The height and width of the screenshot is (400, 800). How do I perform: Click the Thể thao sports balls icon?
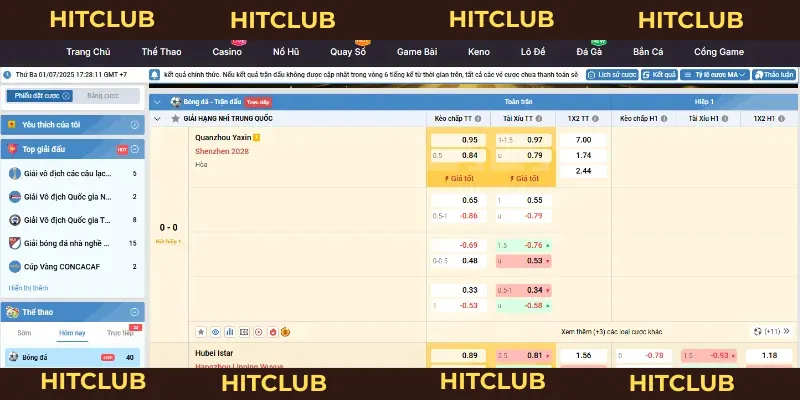coord(12,312)
